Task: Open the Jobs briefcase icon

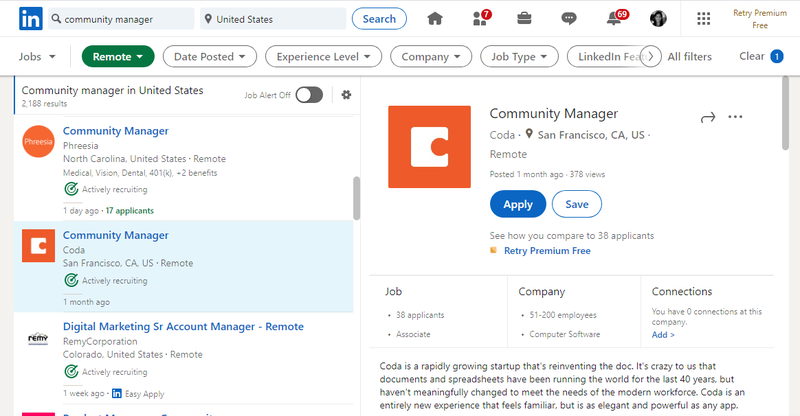Action: pyautogui.click(x=524, y=19)
